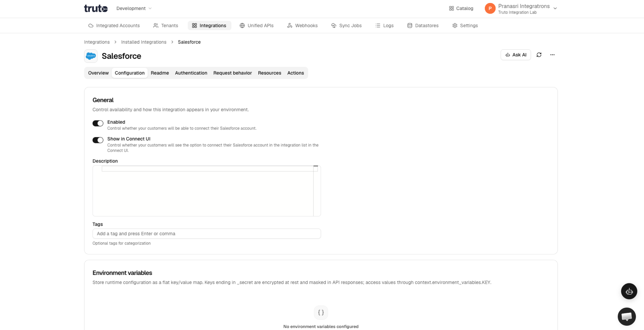
Task: Click the orange P account avatar
Action: [x=490, y=8]
